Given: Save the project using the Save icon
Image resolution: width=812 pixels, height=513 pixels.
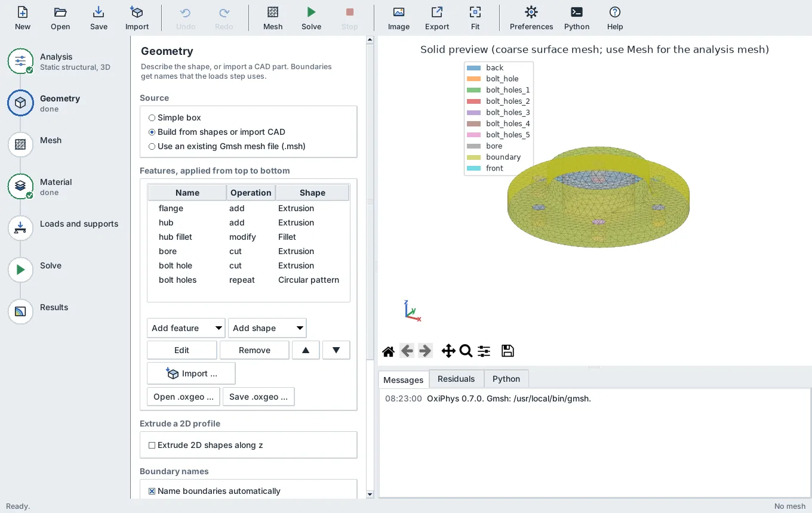Looking at the screenshot, I should [99, 18].
